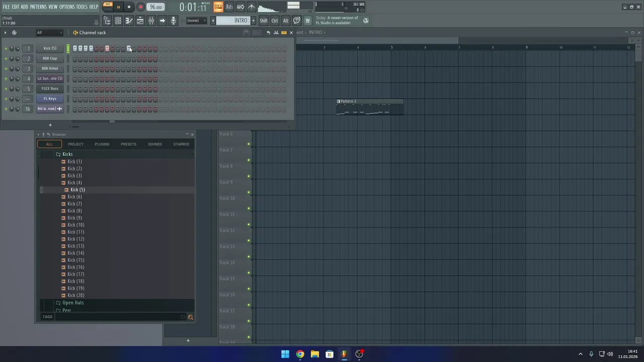
Task: Open the channel filter dropdown showing All
Action: (x=49, y=33)
